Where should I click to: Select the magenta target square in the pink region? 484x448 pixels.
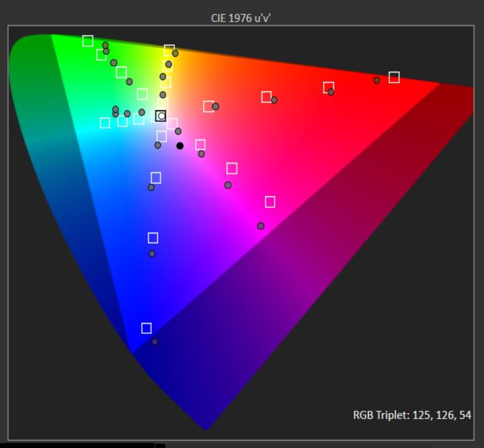(270, 202)
